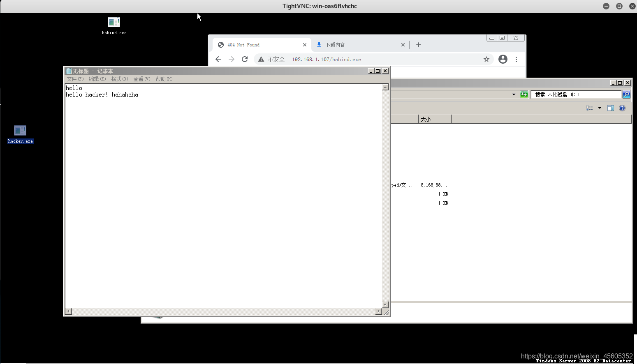
Task: Close the 下载内容 tab
Action: (x=403, y=45)
